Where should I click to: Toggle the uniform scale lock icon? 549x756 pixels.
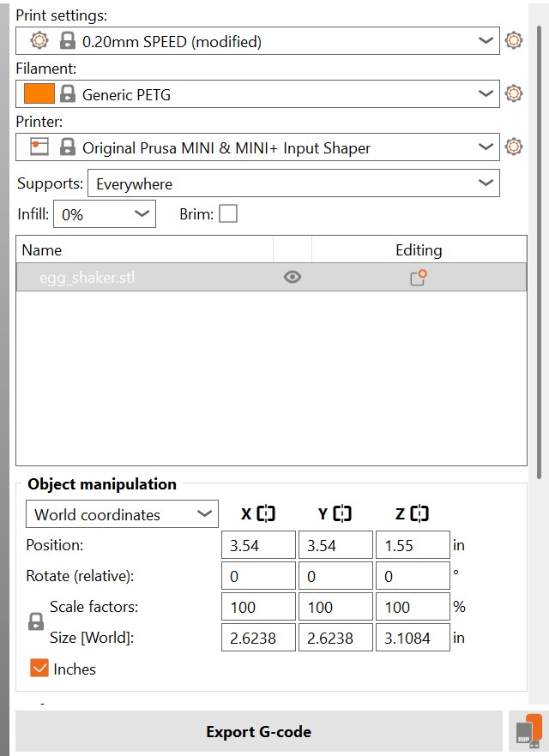point(36,622)
